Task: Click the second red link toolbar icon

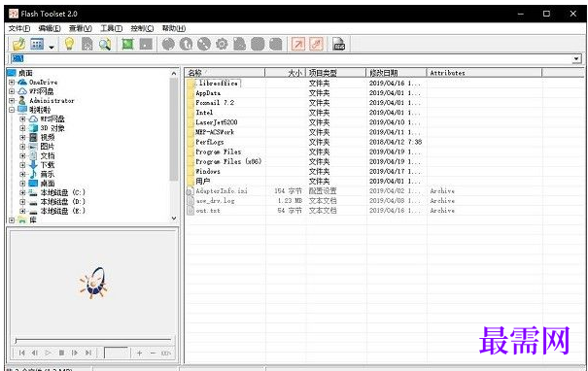Action: click(x=316, y=45)
